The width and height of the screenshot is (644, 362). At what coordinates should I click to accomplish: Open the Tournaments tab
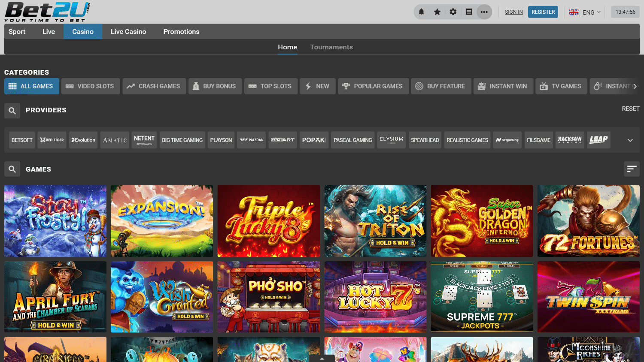pyautogui.click(x=331, y=47)
